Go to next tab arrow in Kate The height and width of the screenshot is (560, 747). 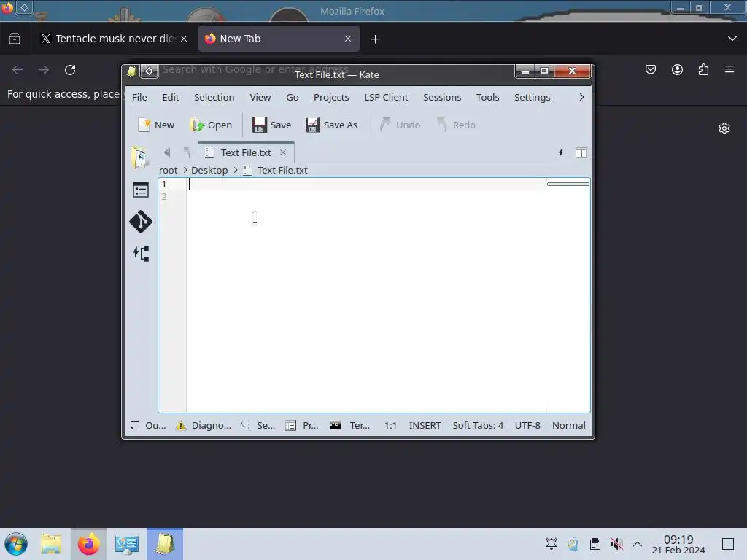tap(187, 152)
